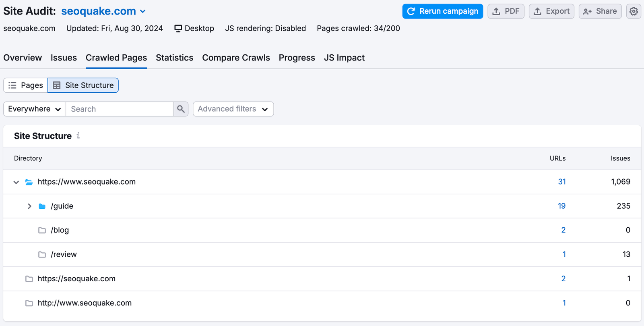This screenshot has width=644, height=326.
Task: Click the Site Structure info icon
Action: [78, 136]
